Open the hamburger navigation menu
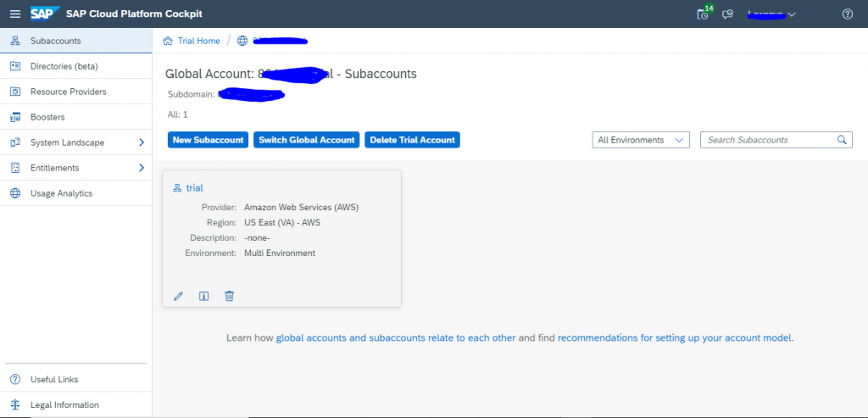This screenshot has height=418, width=868. click(x=15, y=14)
